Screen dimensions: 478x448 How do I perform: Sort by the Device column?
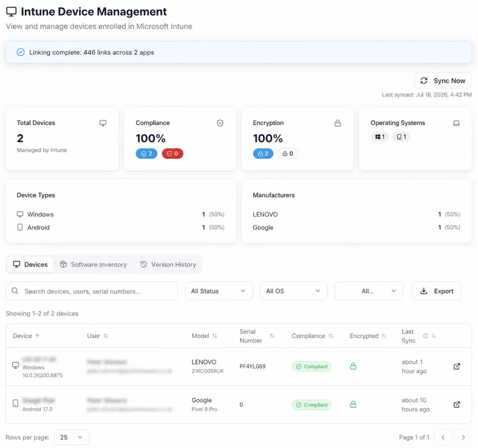click(26, 336)
